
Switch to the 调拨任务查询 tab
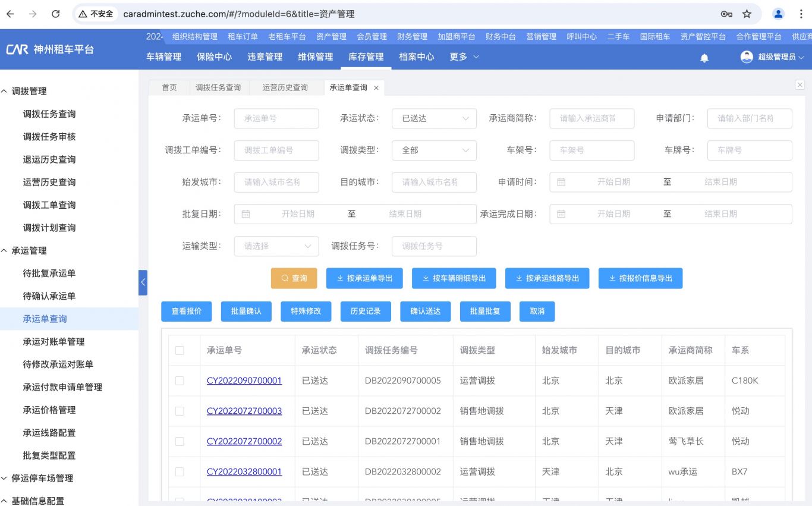coord(218,87)
